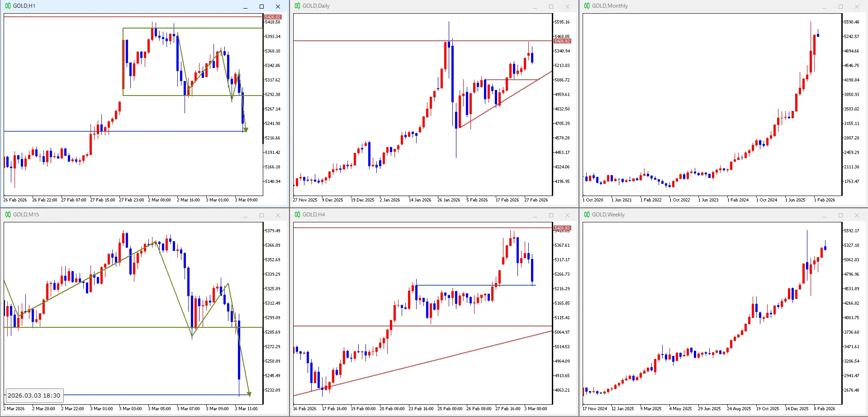Screen dimensions: 868x417
Task: Close the GOLD,Weekly chart window
Action: pos(857,215)
